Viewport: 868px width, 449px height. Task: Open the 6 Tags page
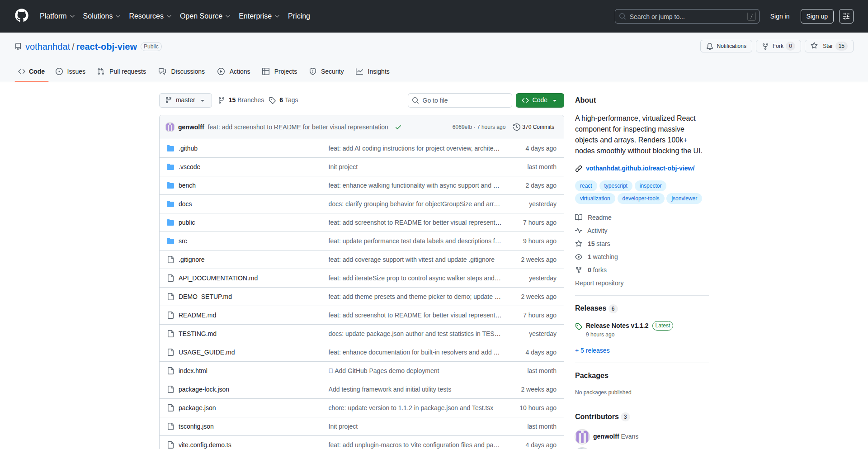click(283, 100)
